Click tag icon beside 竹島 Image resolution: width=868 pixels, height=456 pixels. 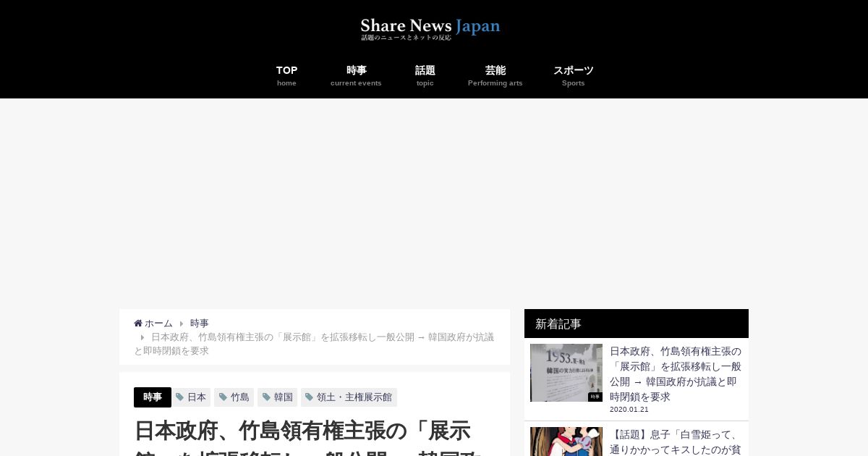pyautogui.click(x=223, y=397)
